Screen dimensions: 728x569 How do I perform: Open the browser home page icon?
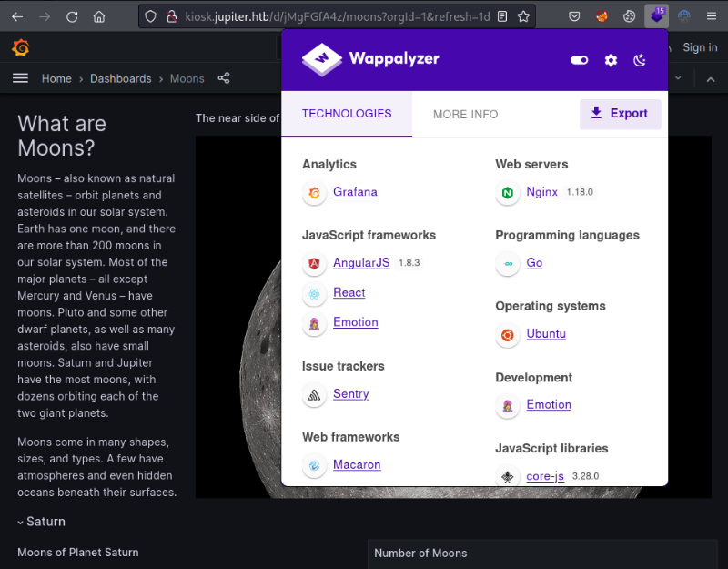(99, 17)
